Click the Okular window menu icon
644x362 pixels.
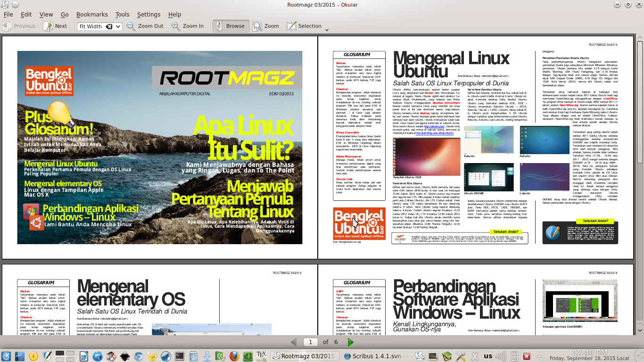(6, 4)
